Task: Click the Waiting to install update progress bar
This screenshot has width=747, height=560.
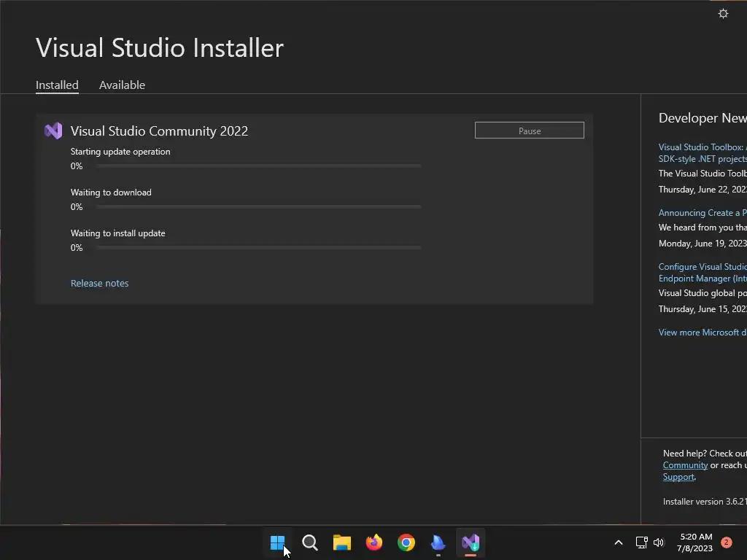Action: 259,248
